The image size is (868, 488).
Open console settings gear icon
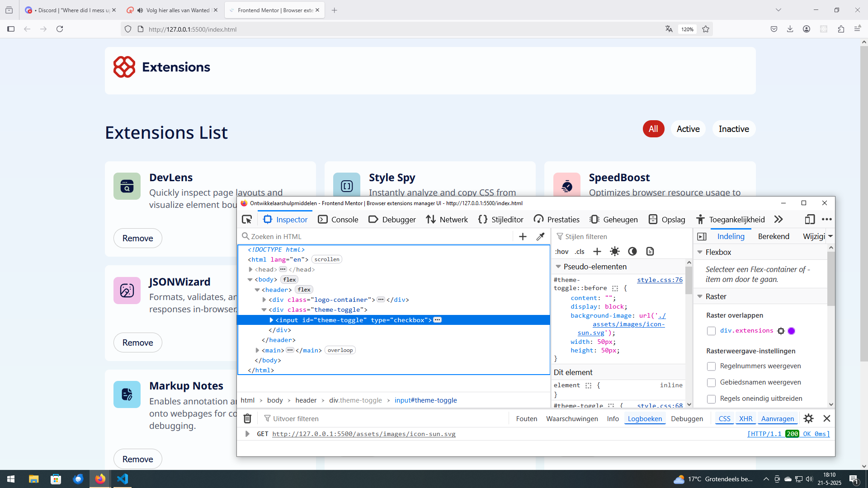tap(808, 418)
